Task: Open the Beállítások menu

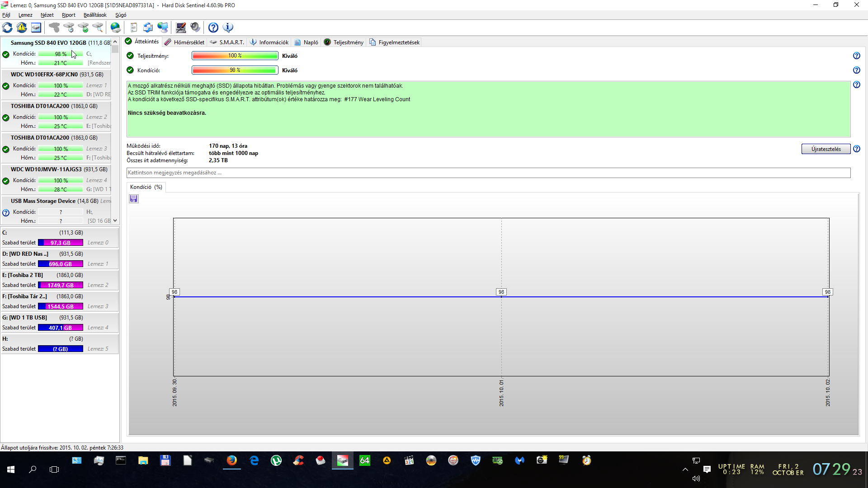Action: pos(95,15)
